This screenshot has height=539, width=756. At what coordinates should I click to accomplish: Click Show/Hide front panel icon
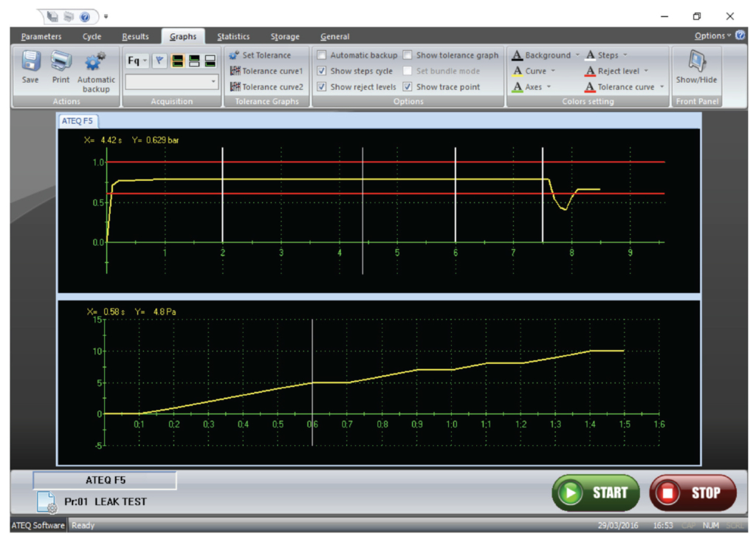(696, 62)
